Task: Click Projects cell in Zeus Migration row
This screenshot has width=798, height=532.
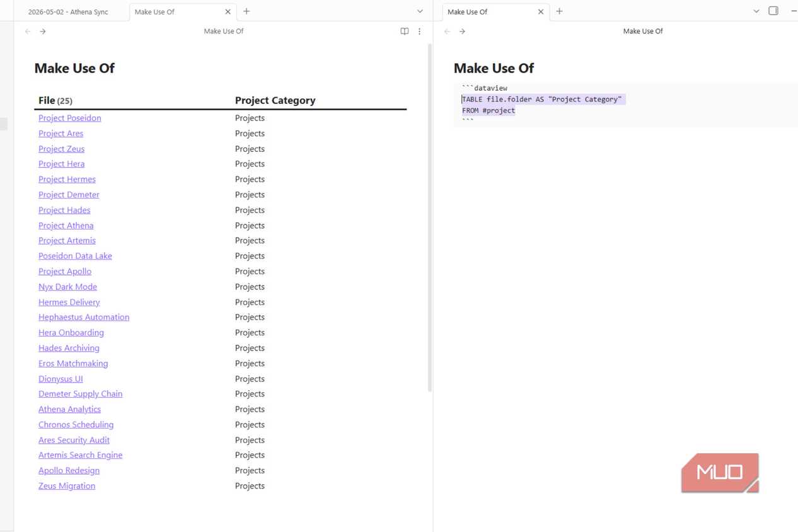Action: pos(250,486)
